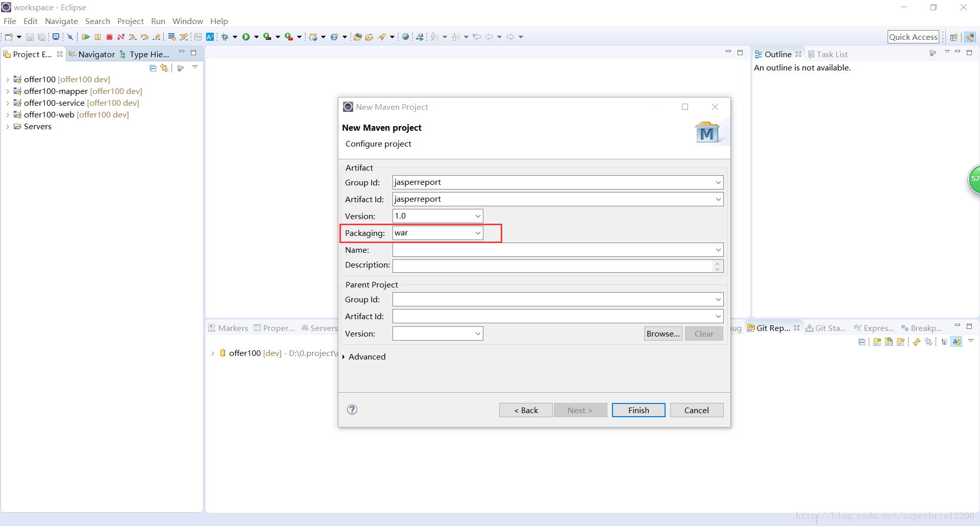Open the Window menu

[187, 21]
